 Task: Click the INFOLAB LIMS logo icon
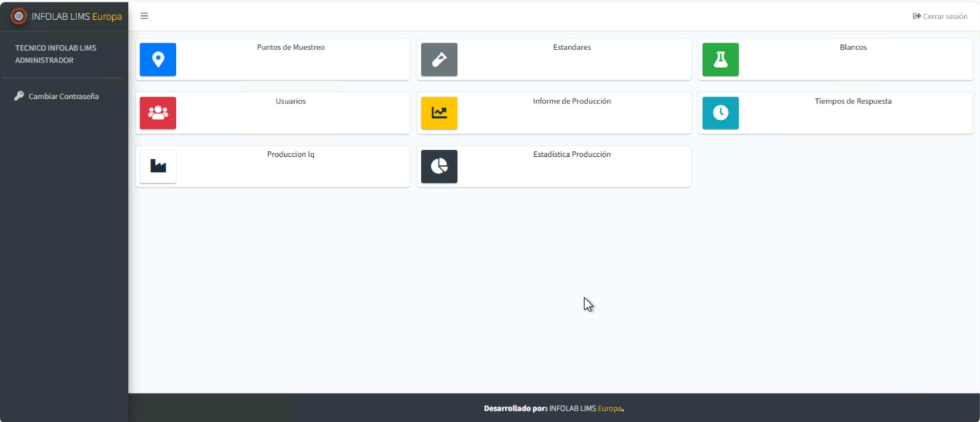tap(18, 17)
